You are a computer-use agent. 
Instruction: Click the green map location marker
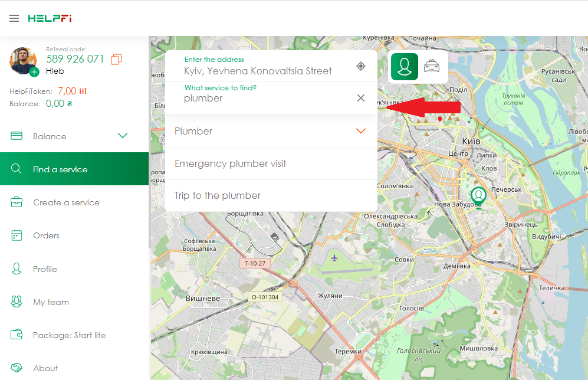tap(478, 196)
